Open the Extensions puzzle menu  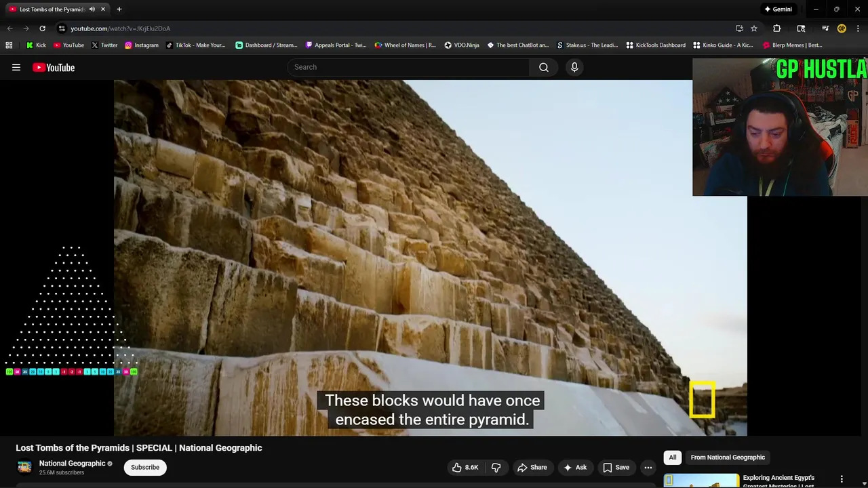pyautogui.click(x=777, y=28)
